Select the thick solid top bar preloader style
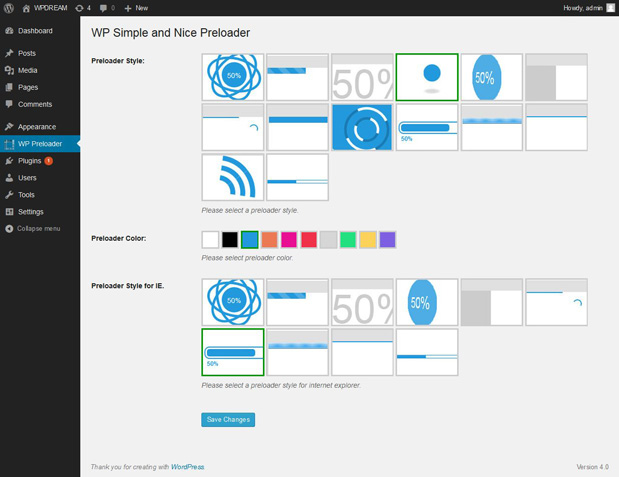This screenshot has height=477, width=619. pyautogui.click(x=298, y=127)
